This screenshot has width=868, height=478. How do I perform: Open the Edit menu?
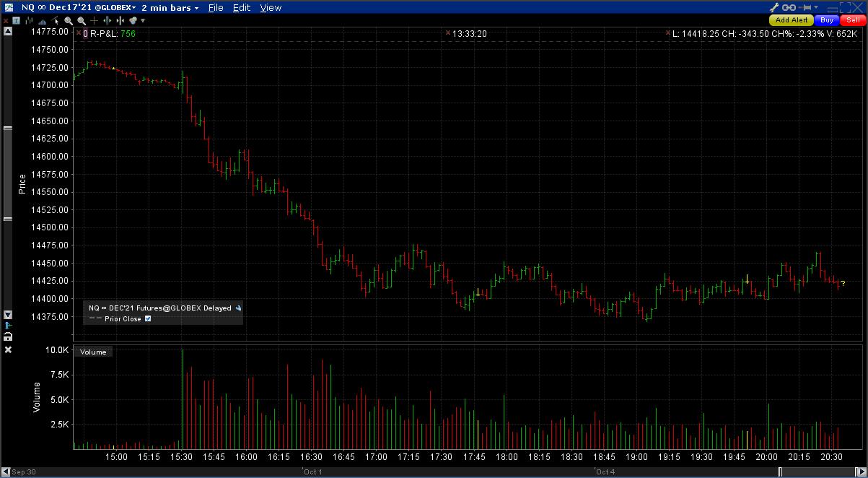(242, 7)
